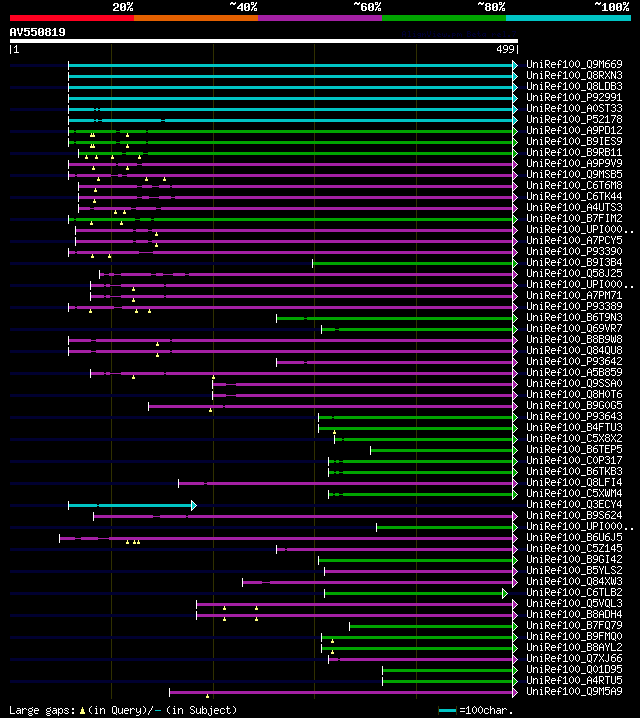Select the UniRef100_B7FIM2 label
The image size is (640, 718).
[574, 218]
